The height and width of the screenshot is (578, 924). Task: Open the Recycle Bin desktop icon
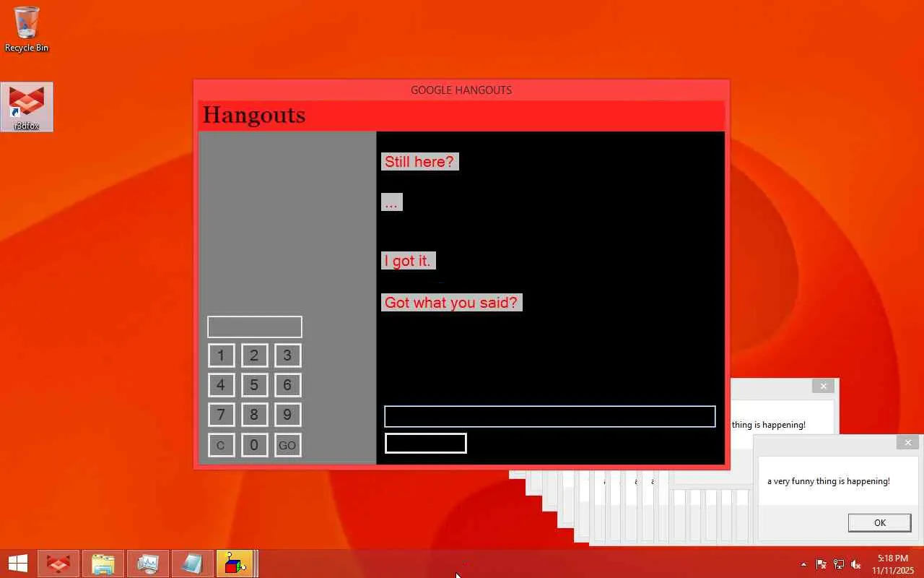point(27,29)
